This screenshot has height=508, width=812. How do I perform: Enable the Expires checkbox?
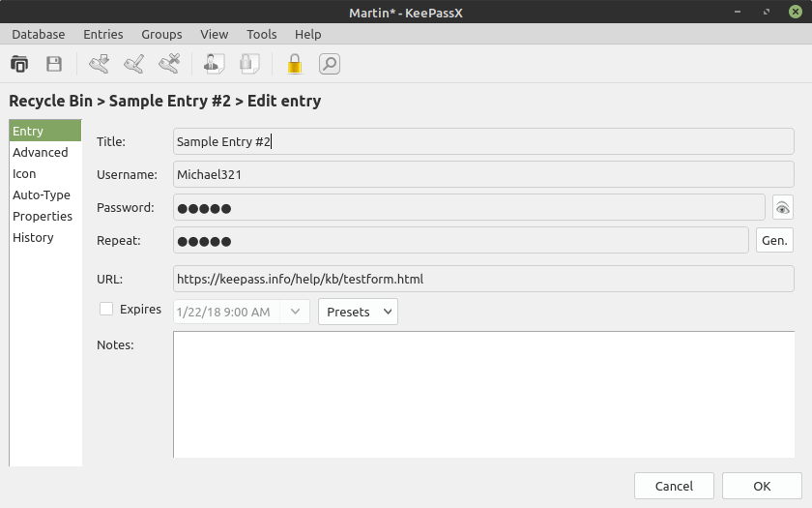106,309
